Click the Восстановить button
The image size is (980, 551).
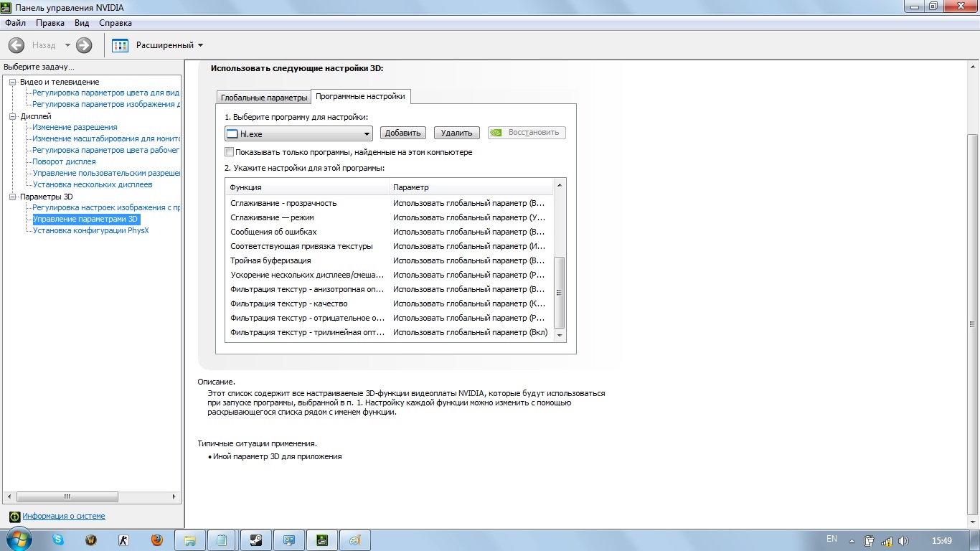pos(527,133)
